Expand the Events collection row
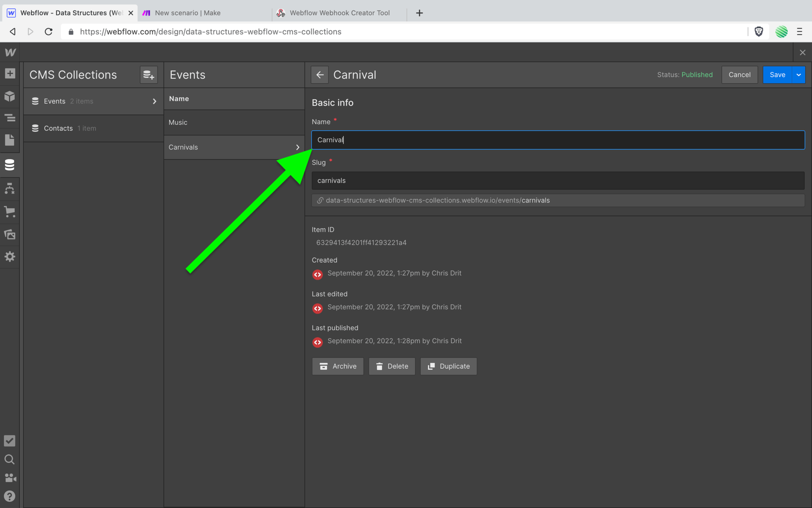This screenshot has width=812, height=508. [x=154, y=101]
